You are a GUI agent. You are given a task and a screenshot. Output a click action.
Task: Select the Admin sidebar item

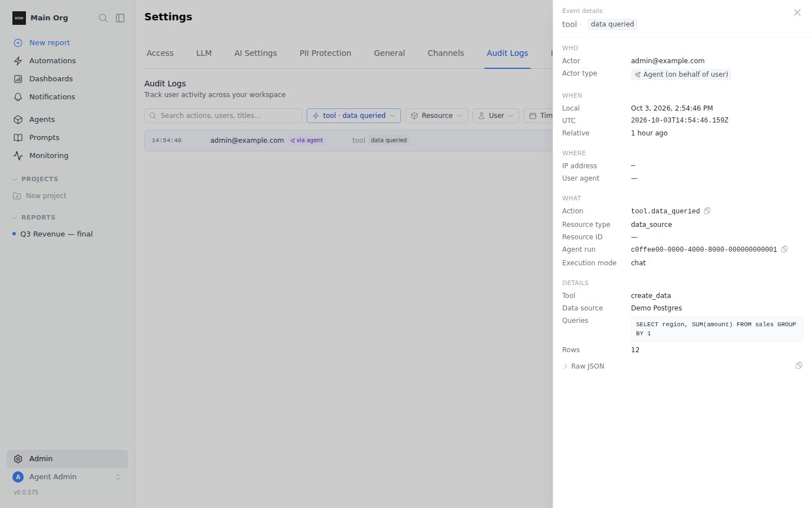click(x=67, y=459)
